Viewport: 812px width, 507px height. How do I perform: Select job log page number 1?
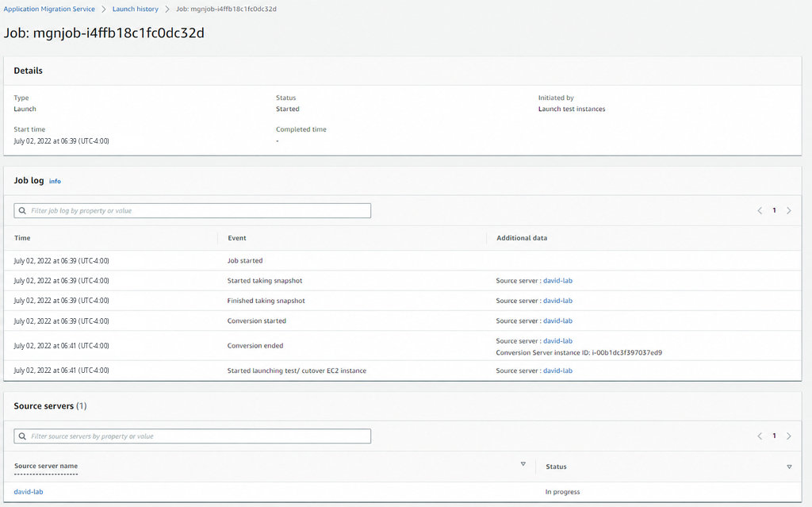[x=774, y=210]
